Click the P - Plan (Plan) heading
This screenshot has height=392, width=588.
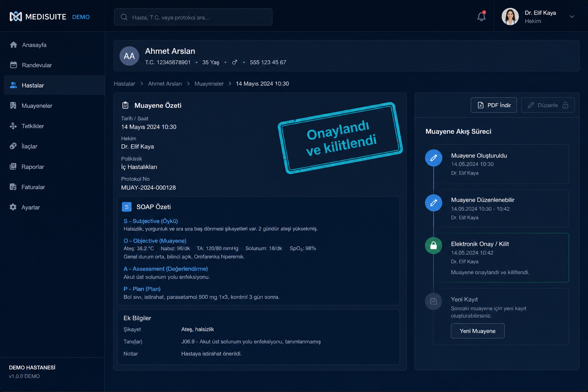click(142, 289)
